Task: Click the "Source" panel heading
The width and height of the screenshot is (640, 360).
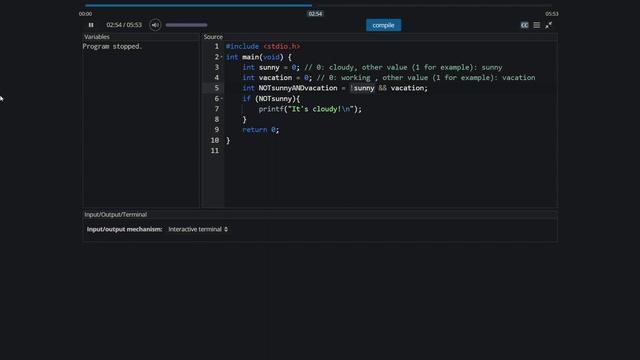Action: click(x=213, y=37)
